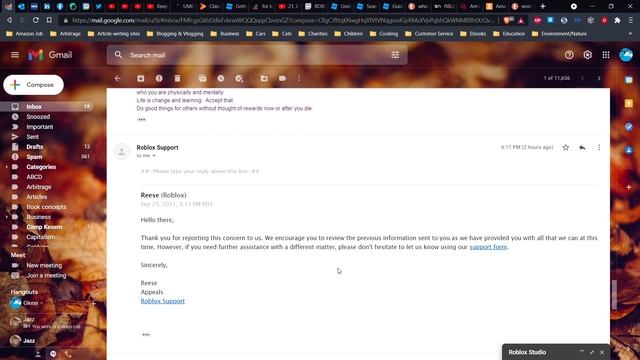The height and width of the screenshot is (360, 640).
Task: Switch to Hangouts contacts tab
Action: [38, 354]
